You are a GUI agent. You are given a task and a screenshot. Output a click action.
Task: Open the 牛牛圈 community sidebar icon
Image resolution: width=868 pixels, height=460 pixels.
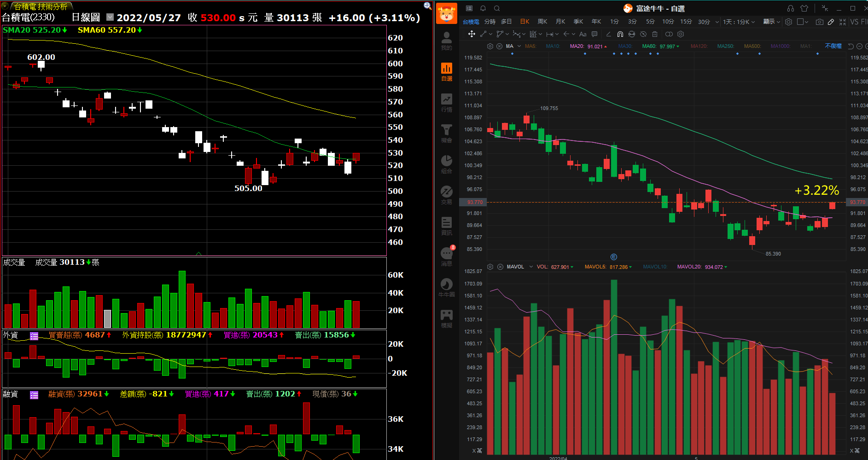(446, 287)
